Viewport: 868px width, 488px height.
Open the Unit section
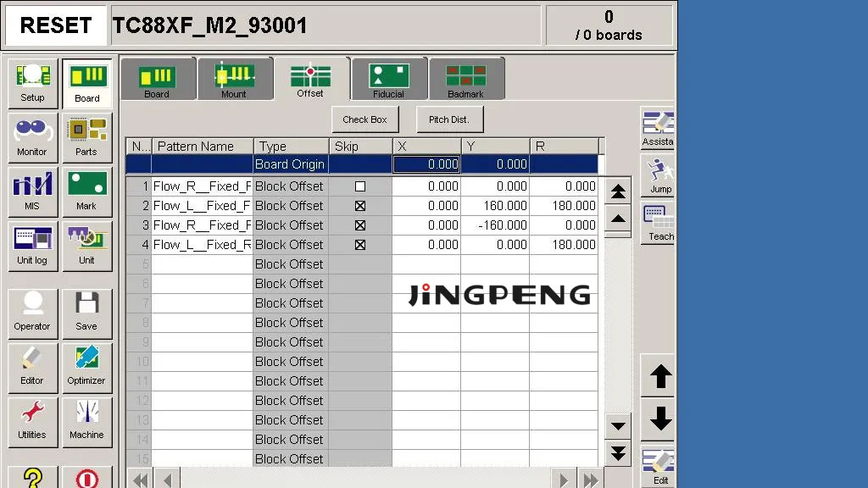pos(87,247)
